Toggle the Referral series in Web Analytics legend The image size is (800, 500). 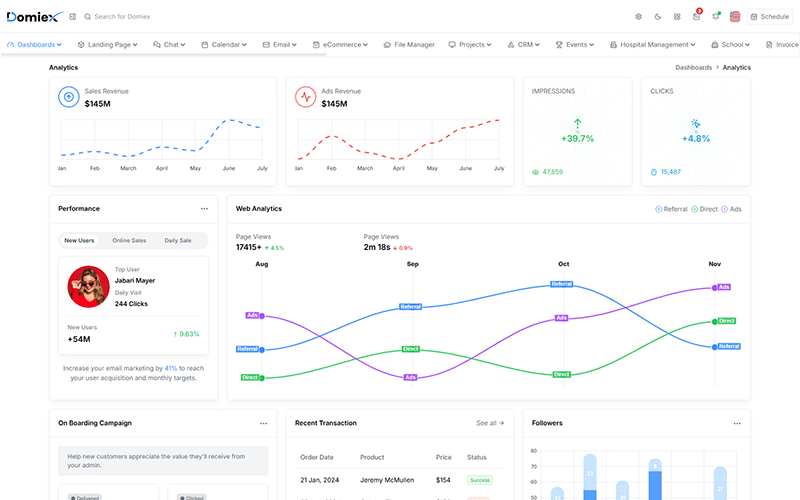click(x=671, y=209)
